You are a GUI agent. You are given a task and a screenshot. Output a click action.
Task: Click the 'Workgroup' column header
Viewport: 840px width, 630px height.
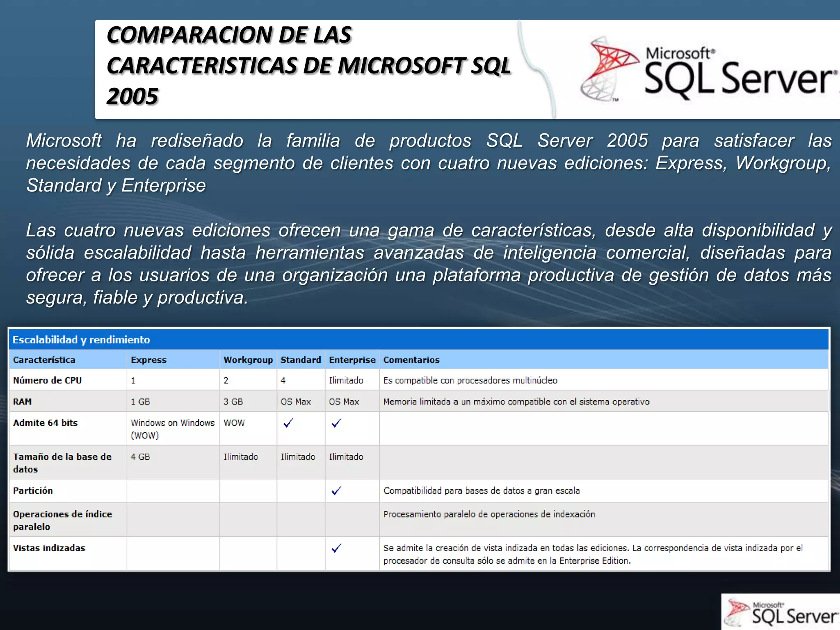point(248,360)
